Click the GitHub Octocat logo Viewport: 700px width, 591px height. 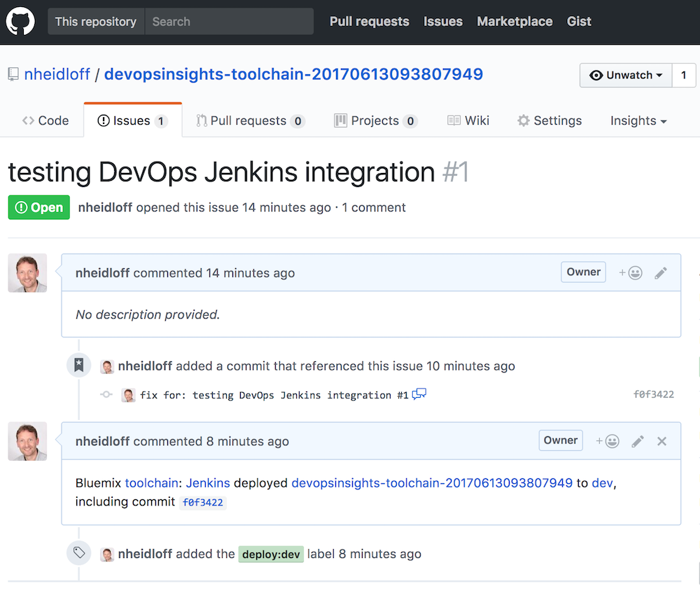point(20,22)
